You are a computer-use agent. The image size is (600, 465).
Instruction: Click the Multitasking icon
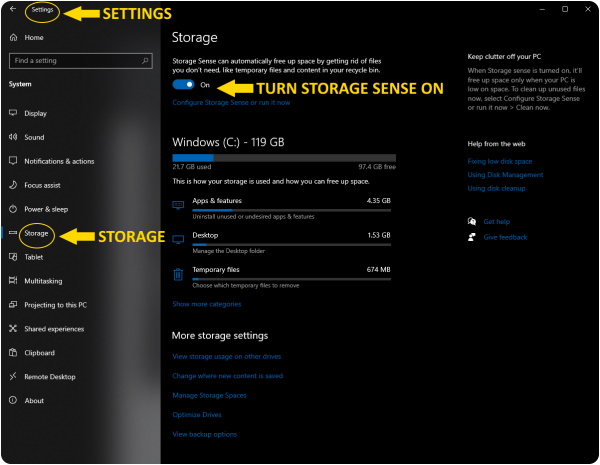[x=13, y=281]
